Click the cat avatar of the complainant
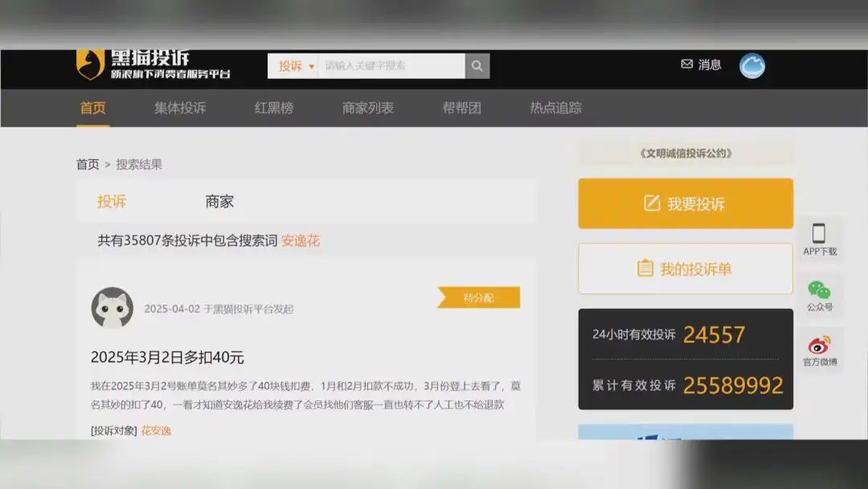The image size is (868, 489). (x=113, y=307)
